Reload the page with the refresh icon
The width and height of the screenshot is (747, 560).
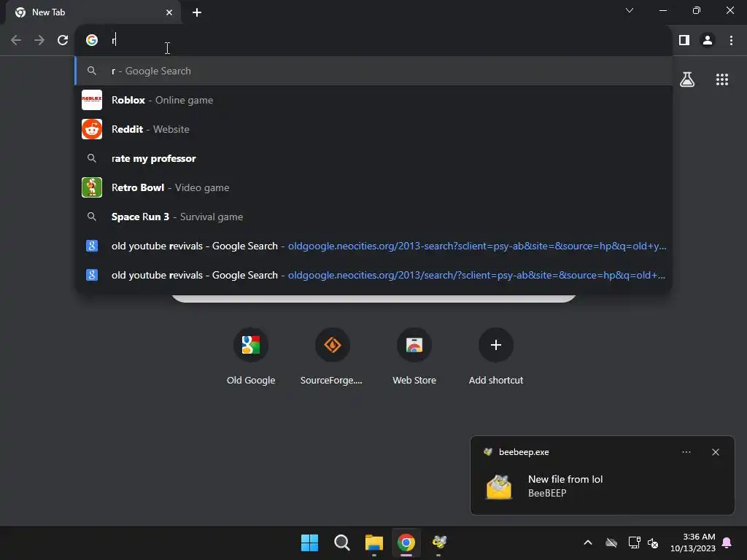63,40
